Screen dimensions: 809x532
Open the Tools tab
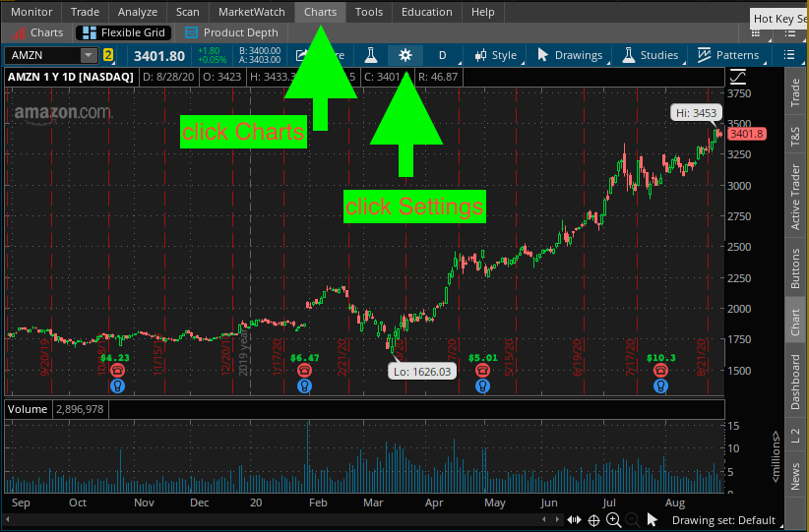pyautogui.click(x=369, y=12)
